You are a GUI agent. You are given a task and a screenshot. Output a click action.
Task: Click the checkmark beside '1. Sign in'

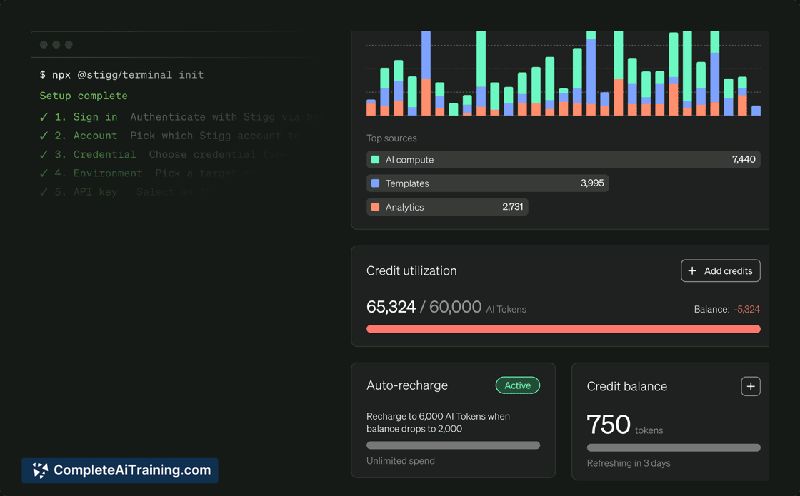44,117
